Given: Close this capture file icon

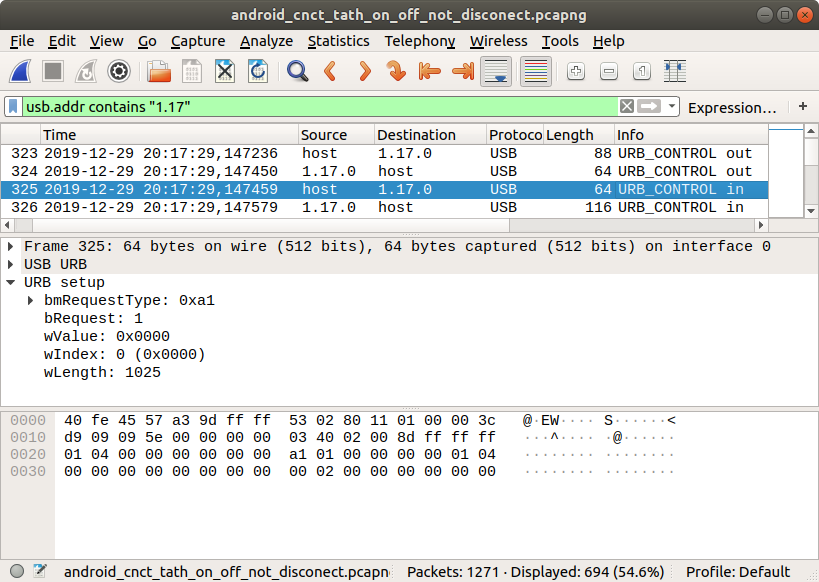Looking at the screenshot, I should [225, 71].
